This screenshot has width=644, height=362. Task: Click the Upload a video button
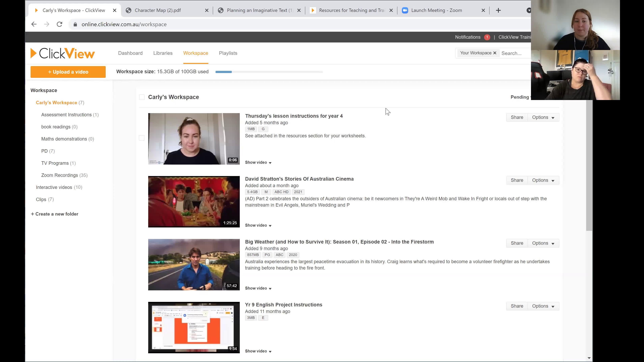point(68,72)
